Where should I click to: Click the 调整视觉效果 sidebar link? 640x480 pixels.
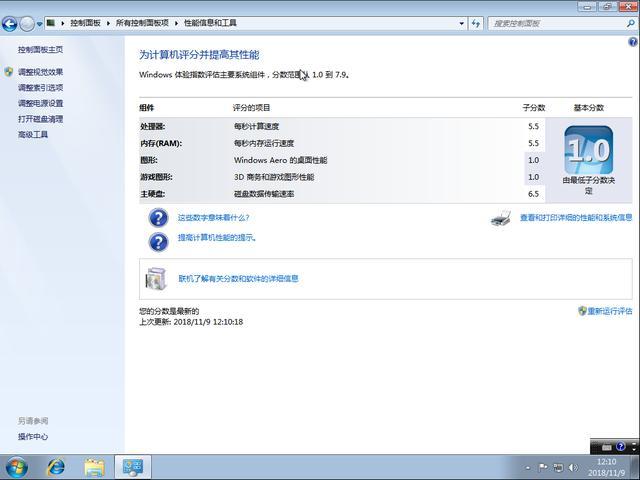tap(40, 72)
